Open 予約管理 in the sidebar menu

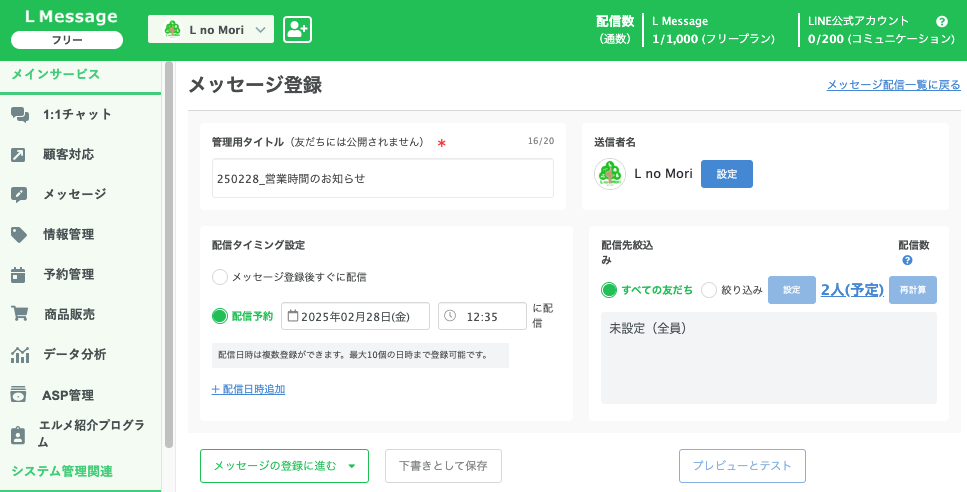coord(68,274)
